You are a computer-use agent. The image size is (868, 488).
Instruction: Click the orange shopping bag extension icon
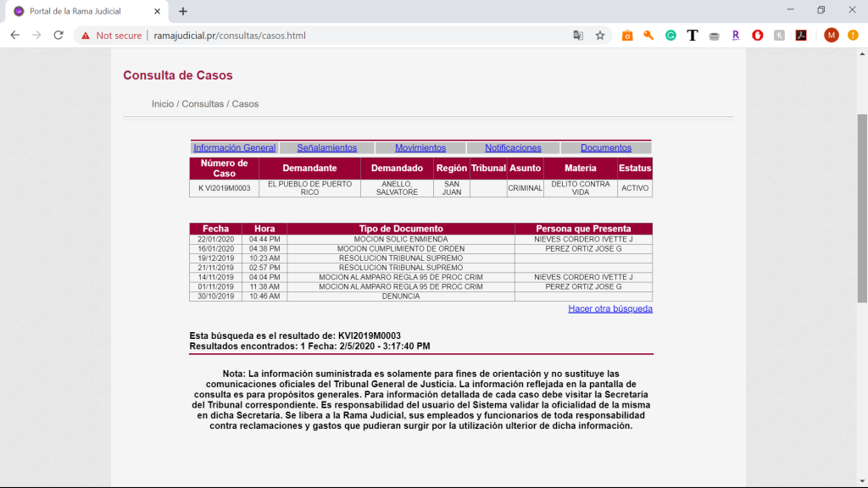[x=627, y=36]
